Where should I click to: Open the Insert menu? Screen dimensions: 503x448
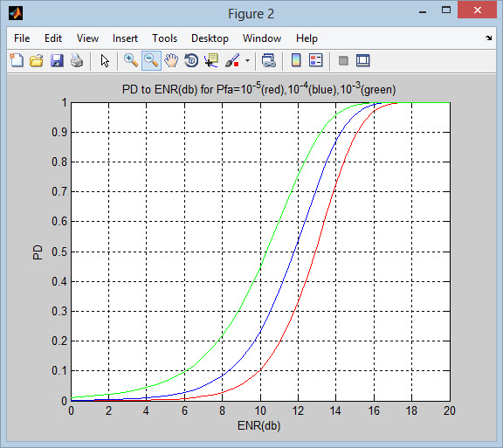tap(125, 38)
